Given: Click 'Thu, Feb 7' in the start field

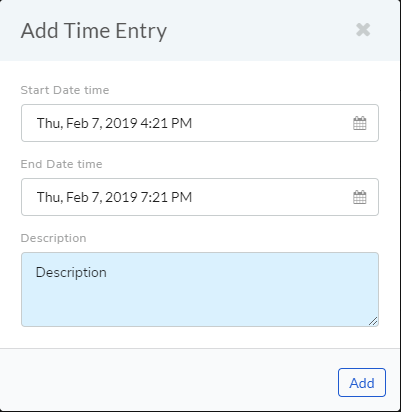Looking at the screenshot, I should tap(69, 123).
